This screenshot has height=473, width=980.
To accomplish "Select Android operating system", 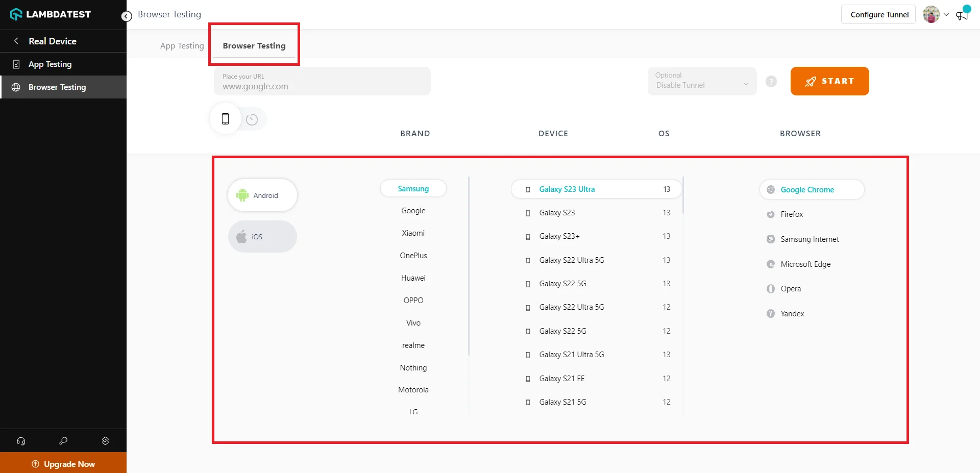I will point(262,195).
